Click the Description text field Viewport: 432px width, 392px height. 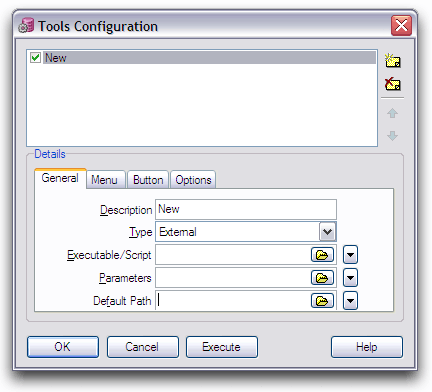[246, 209]
